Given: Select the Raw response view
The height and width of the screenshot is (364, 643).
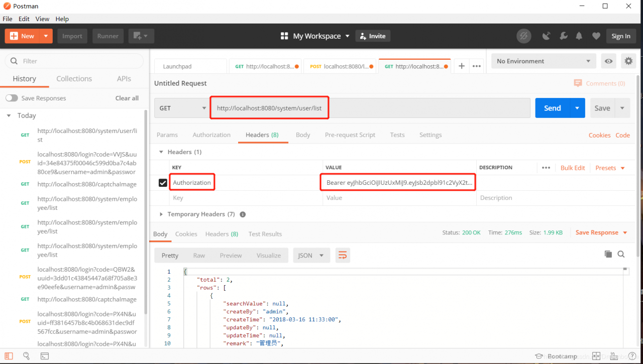Looking at the screenshot, I should [x=199, y=255].
